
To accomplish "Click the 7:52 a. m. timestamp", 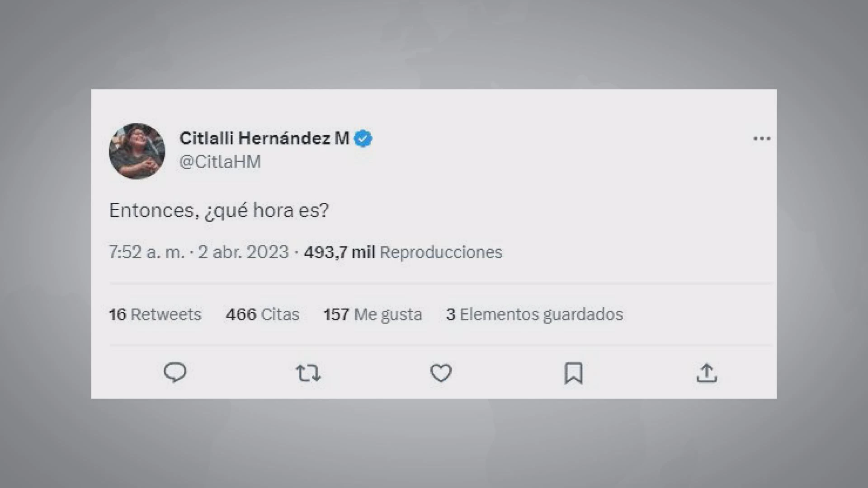I will tap(147, 252).
